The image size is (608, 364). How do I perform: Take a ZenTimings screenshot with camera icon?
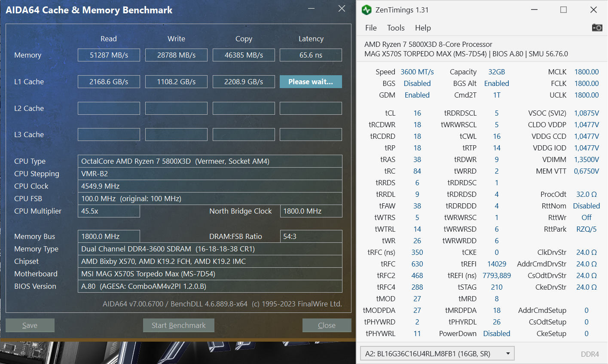pyautogui.click(x=597, y=28)
